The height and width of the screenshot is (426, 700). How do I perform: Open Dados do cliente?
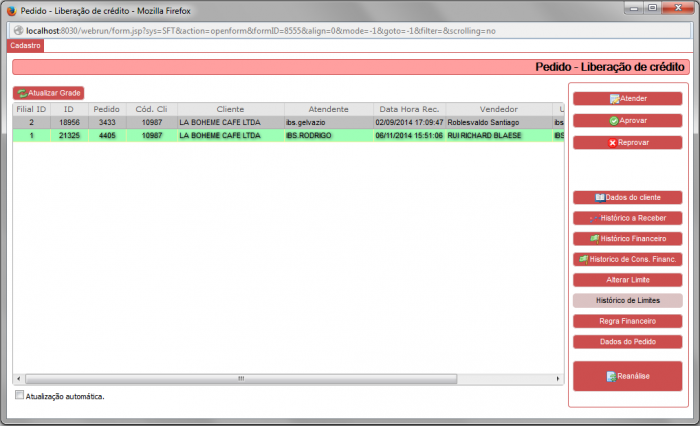[x=627, y=197]
